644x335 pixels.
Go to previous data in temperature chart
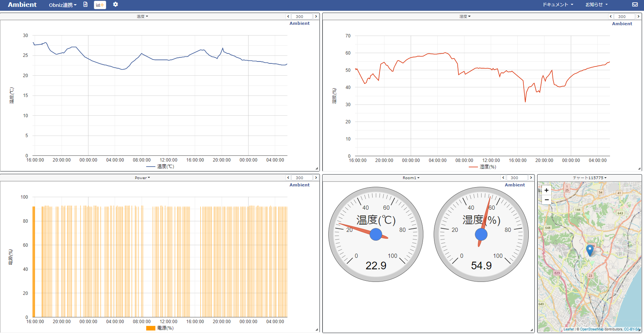click(x=288, y=16)
